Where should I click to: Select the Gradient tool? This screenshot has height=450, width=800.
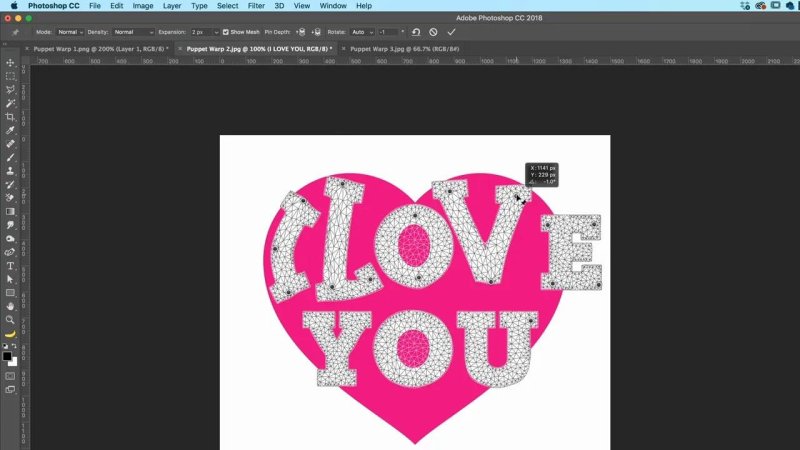click(x=10, y=211)
